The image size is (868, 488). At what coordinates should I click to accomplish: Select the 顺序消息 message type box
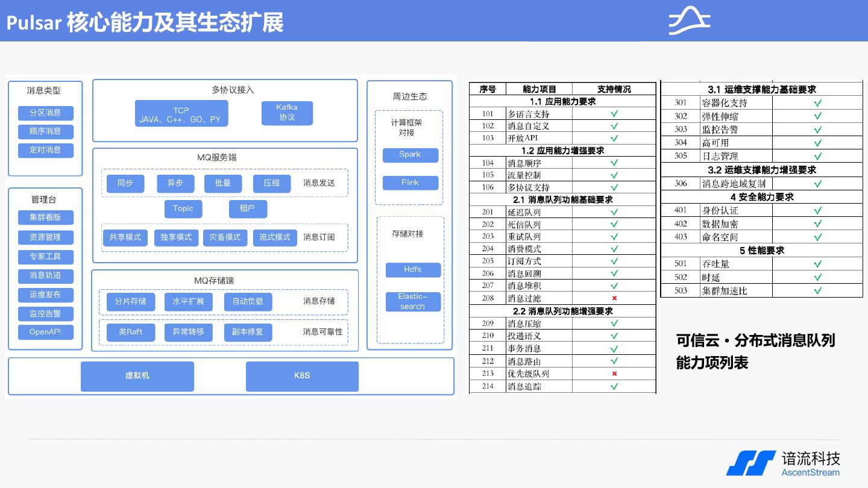[45, 131]
